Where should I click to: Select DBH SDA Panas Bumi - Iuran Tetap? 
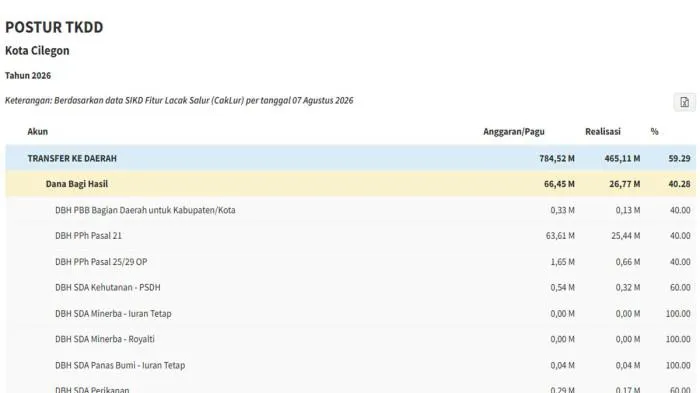click(x=350, y=365)
